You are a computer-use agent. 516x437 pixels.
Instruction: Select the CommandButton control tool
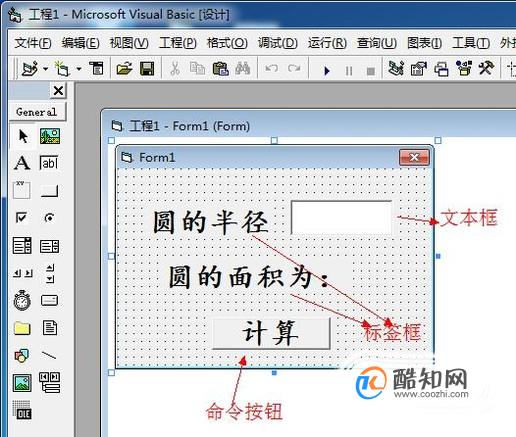click(49, 191)
